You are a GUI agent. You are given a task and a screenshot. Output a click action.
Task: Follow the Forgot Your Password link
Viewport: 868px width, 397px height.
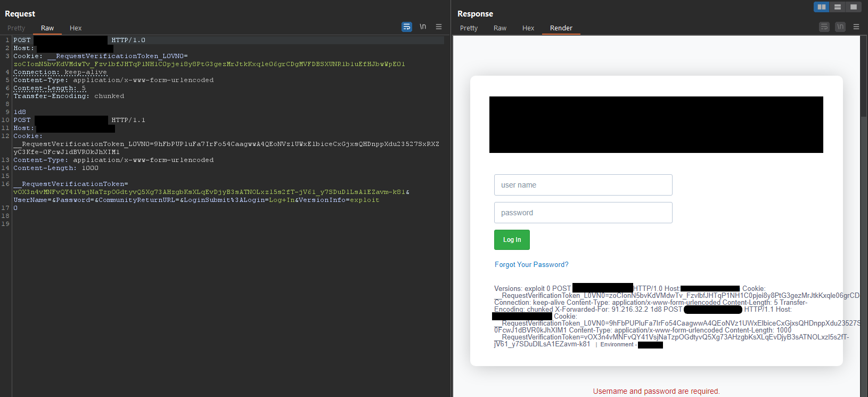click(531, 265)
